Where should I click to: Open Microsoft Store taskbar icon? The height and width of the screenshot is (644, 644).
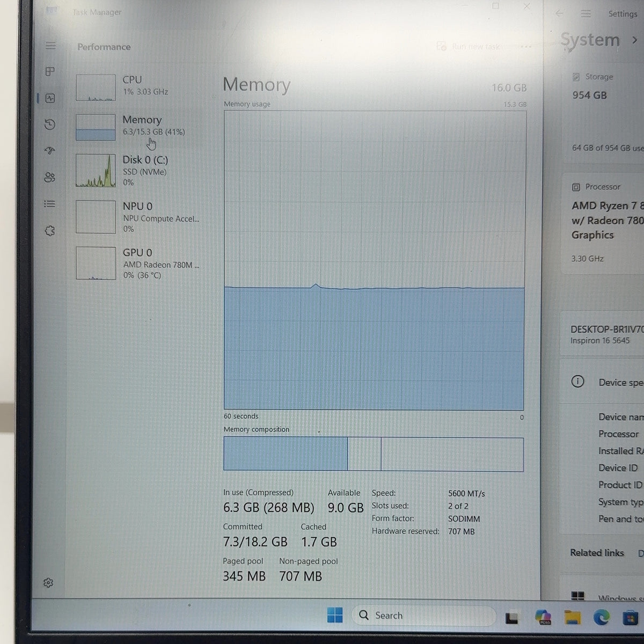coord(630,618)
